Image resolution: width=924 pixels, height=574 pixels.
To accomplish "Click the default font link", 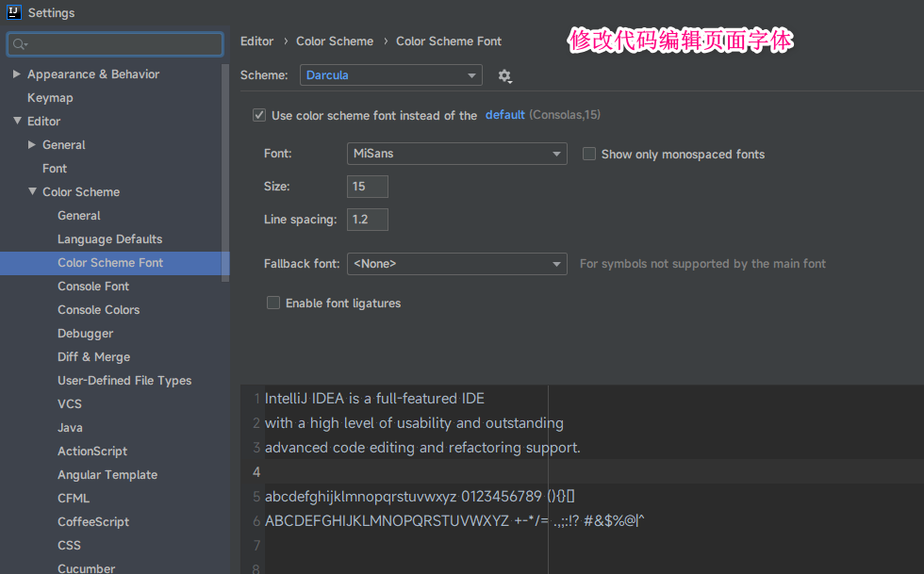I will 505,114.
